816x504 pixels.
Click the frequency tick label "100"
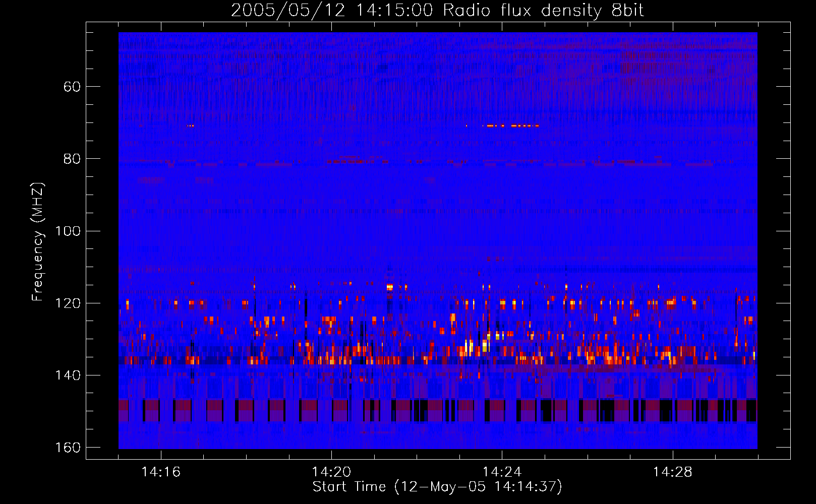pyautogui.click(x=68, y=231)
